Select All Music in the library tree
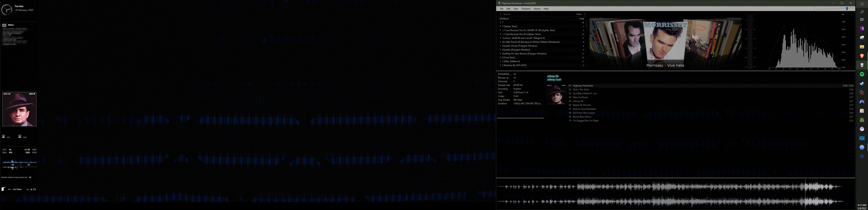This screenshot has height=210, width=868. 504,19
